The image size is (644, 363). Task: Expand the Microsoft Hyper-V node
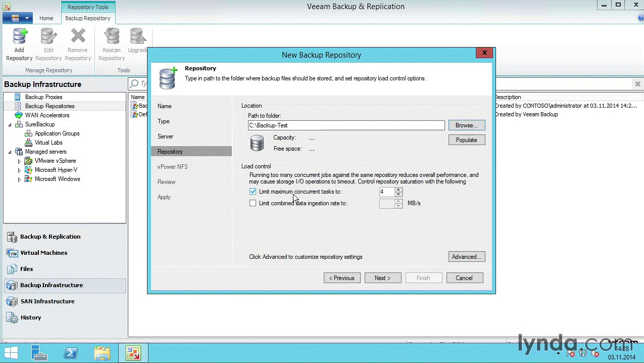click(x=19, y=170)
